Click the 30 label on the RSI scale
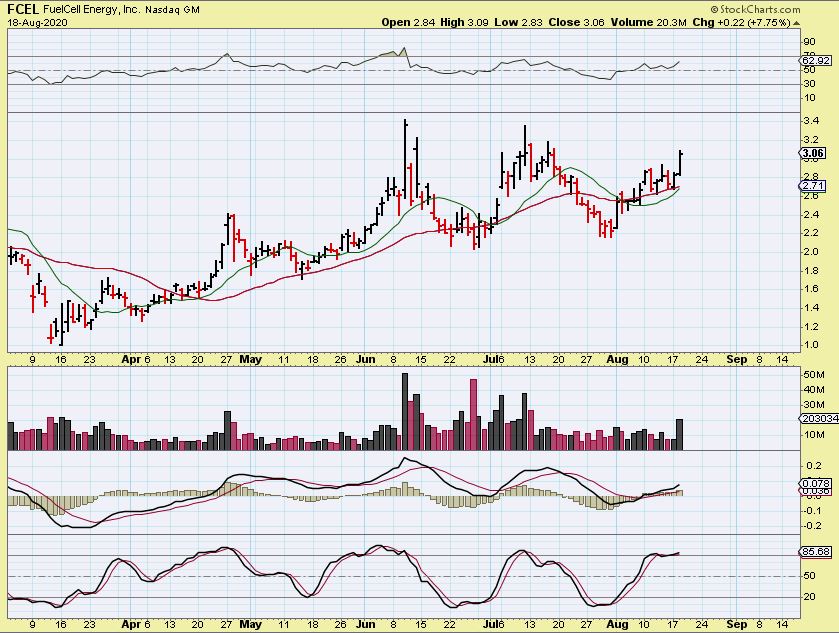Viewport: 839px width, 633px height. 810,83
